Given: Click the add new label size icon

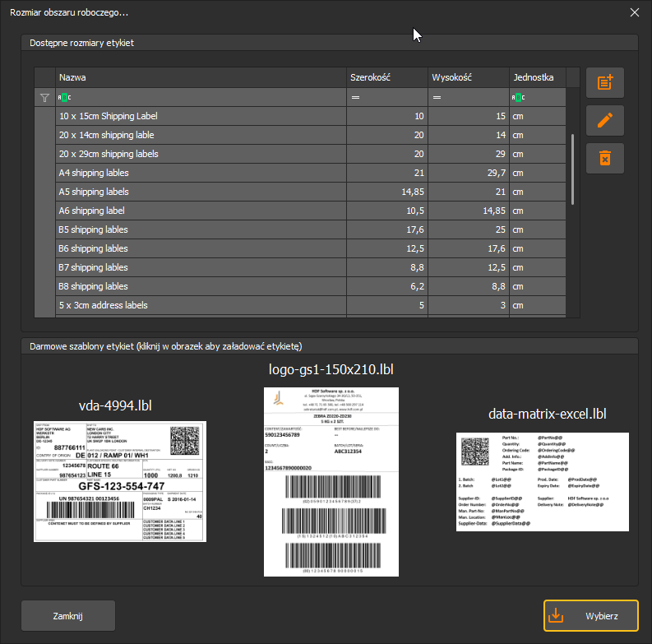Looking at the screenshot, I should pyautogui.click(x=604, y=82).
